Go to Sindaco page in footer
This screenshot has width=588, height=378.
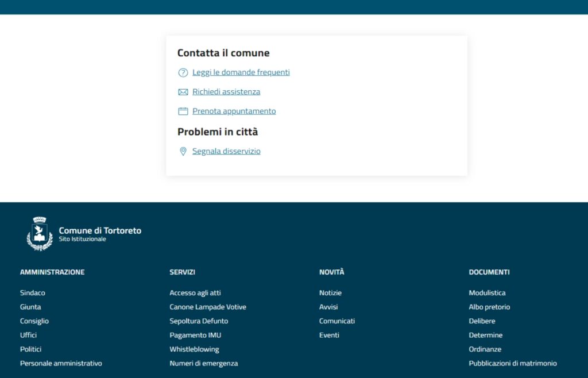click(x=32, y=293)
